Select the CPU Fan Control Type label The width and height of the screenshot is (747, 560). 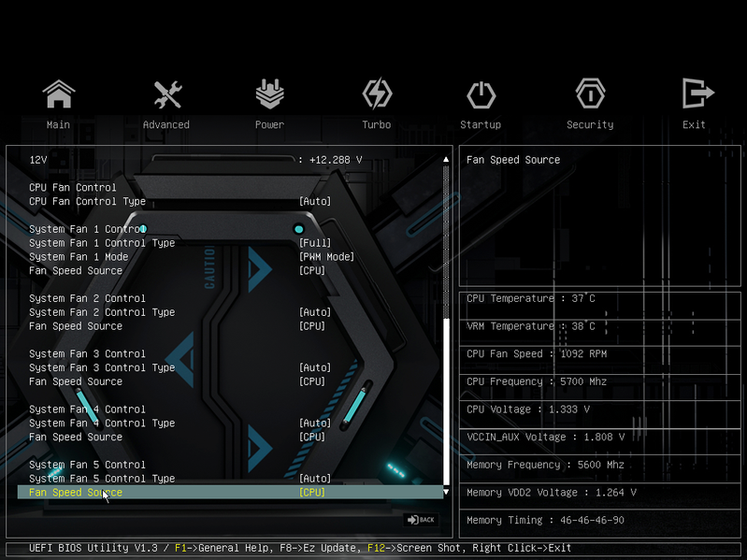pos(87,201)
